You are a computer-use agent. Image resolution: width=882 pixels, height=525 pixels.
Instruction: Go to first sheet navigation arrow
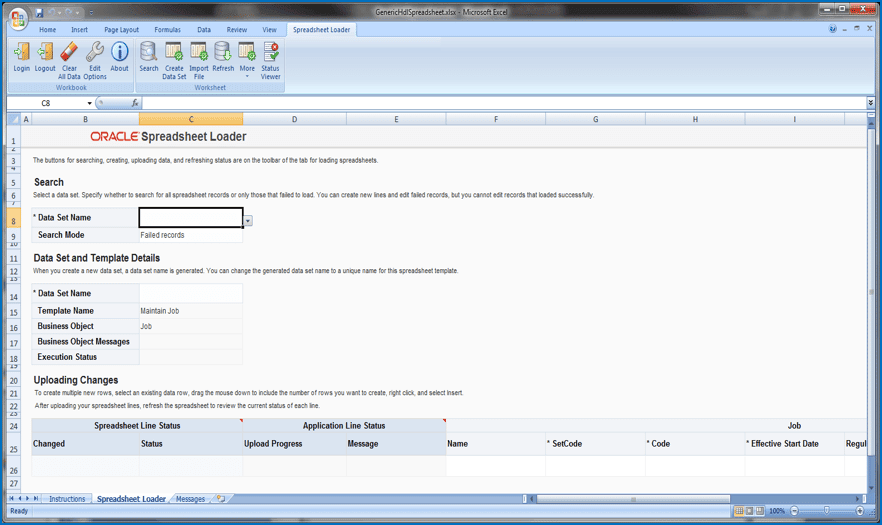click(x=11, y=499)
